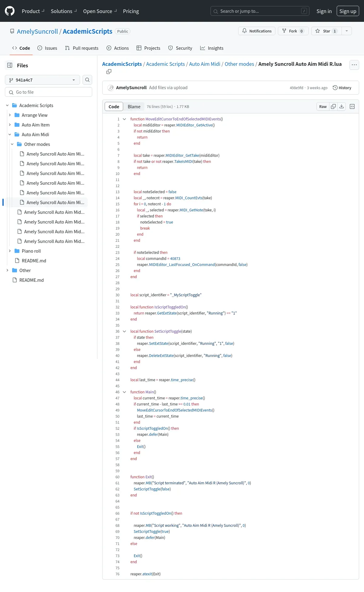This screenshot has height=592, width=364.
Task: Open commit 498e9fd link
Action: tap(296, 88)
